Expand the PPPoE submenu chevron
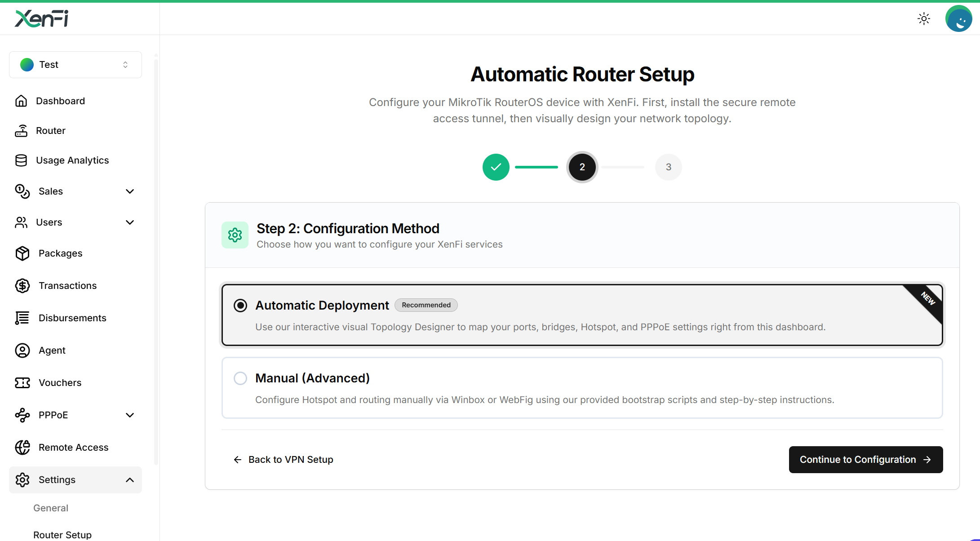The image size is (980, 541). click(130, 415)
